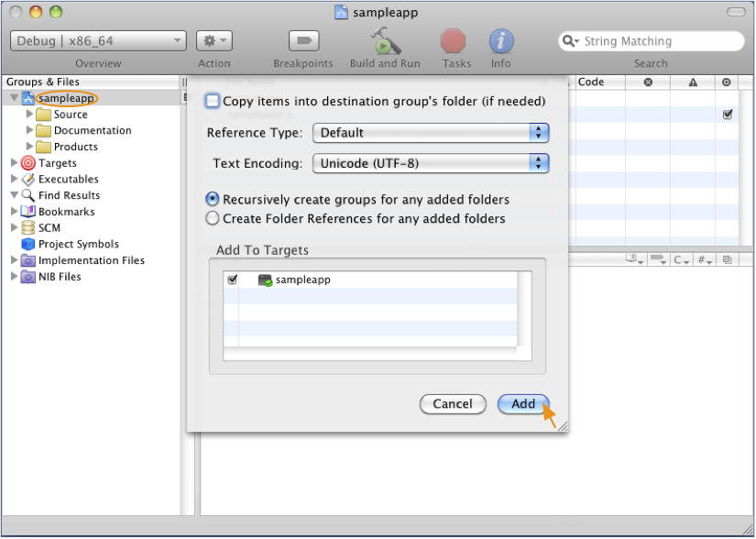Click the target membership column header icon
This screenshot has height=539, width=756.
726,82
